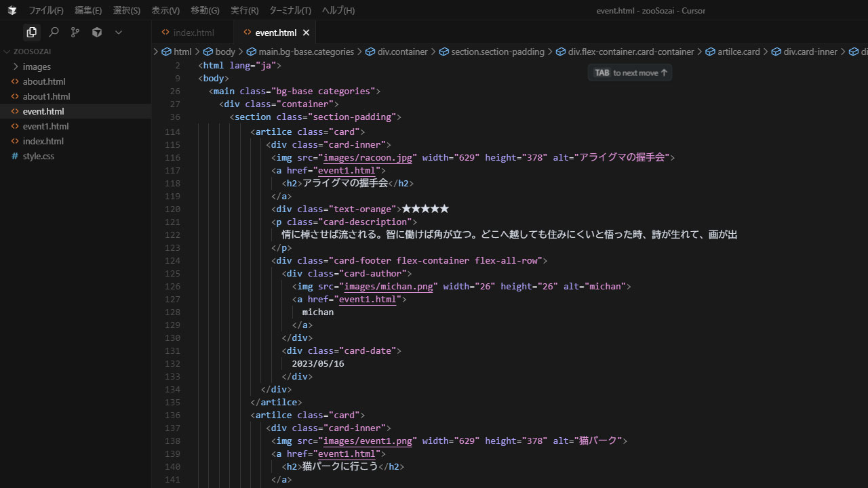This screenshot has height=488, width=868.
Task: Click html breadcrumb segment
Action: [x=176, y=52]
